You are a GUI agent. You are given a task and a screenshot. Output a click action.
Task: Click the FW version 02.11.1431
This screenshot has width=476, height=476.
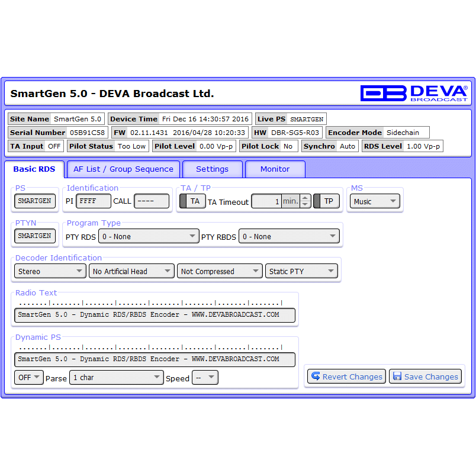149,133
